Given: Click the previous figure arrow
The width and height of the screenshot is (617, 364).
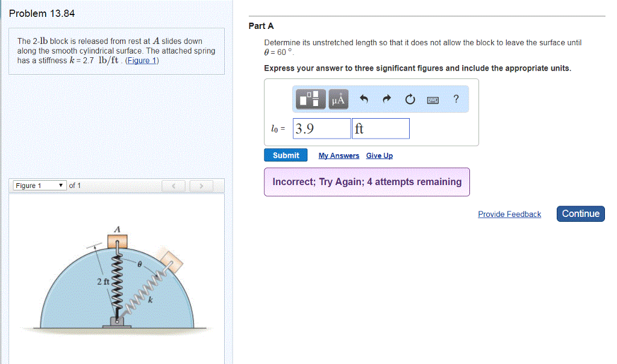Looking at the screenshot, I should point(174,186).
